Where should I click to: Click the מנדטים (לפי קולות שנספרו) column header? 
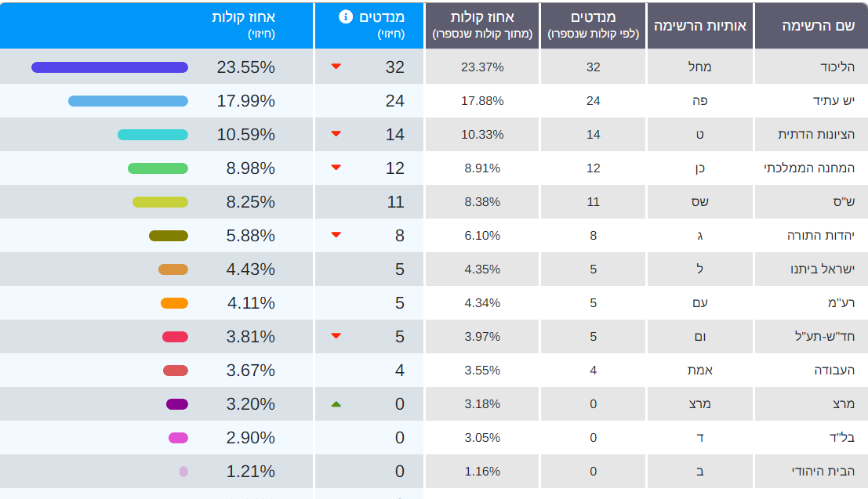[x=593, y=26]
